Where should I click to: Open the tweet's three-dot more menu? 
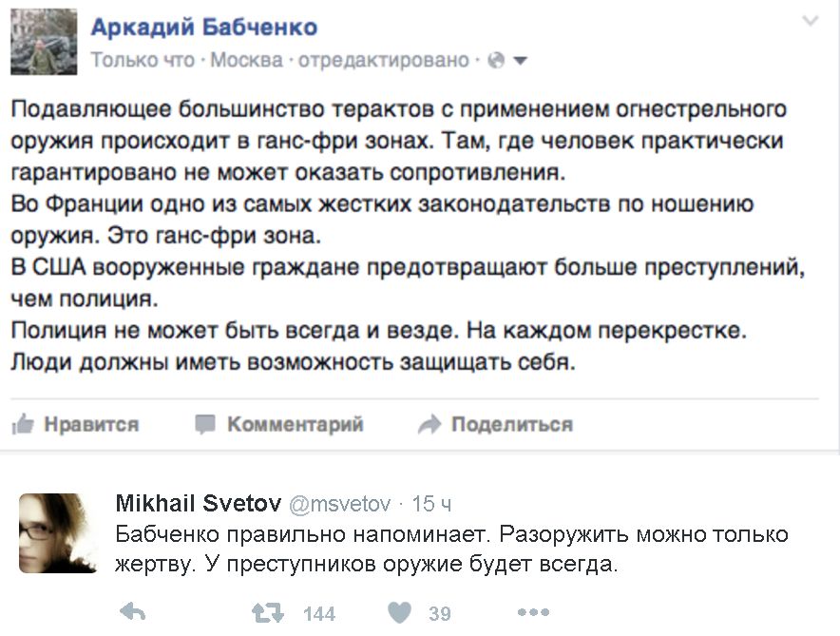pyautogui.click(x=534, y=613)
